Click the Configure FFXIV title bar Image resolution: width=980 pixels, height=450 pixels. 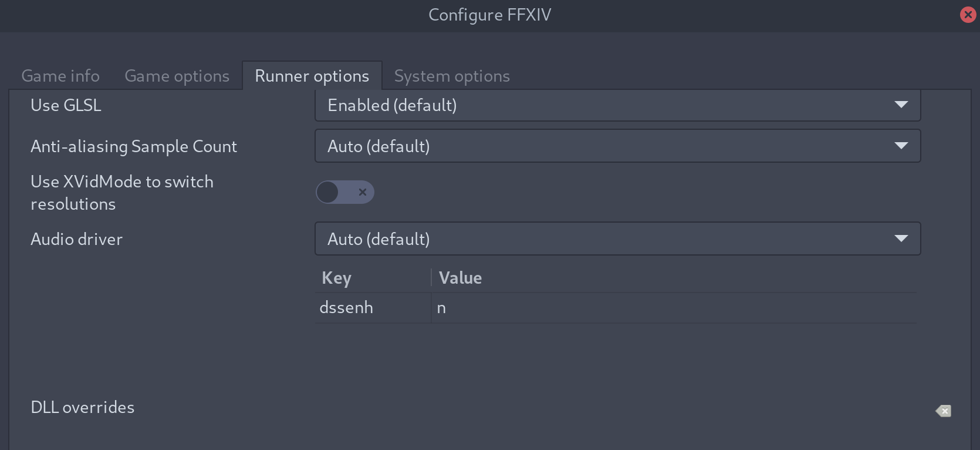(489, 15)
